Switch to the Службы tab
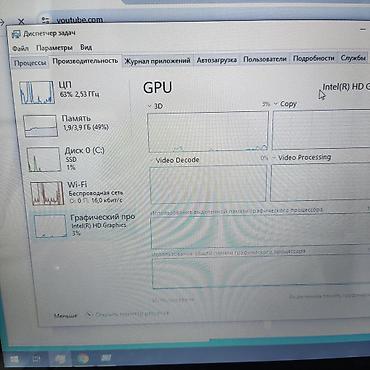370x370 pixels. tap(353, 58)
